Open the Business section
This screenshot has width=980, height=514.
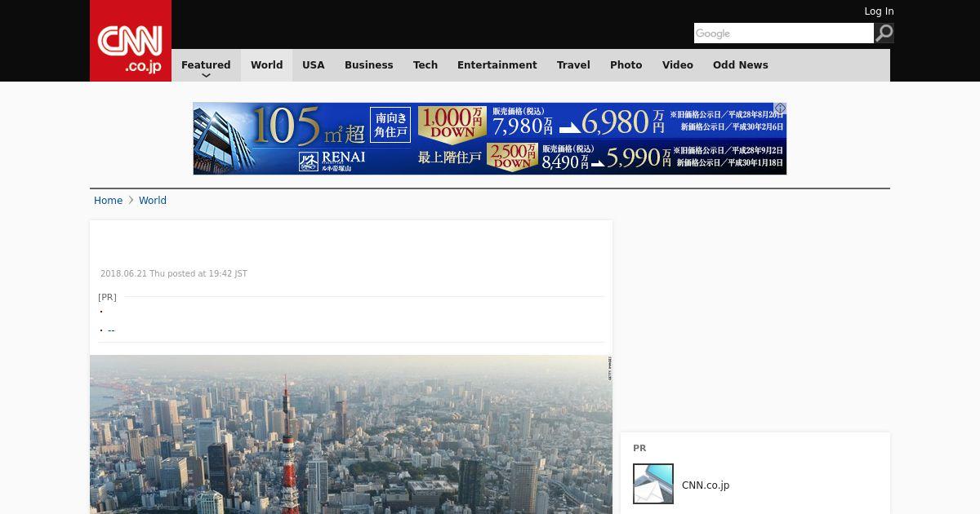(369, 65)
